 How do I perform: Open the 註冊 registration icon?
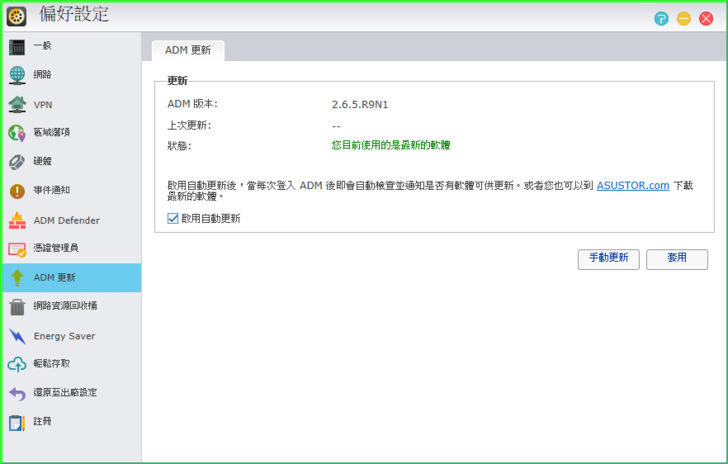click(x=17, y=422)
